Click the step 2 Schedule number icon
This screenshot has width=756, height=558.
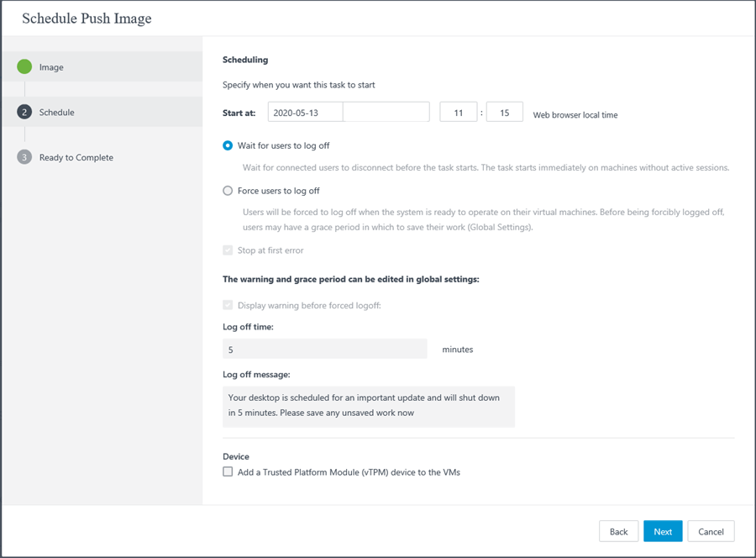pos(24,112)
